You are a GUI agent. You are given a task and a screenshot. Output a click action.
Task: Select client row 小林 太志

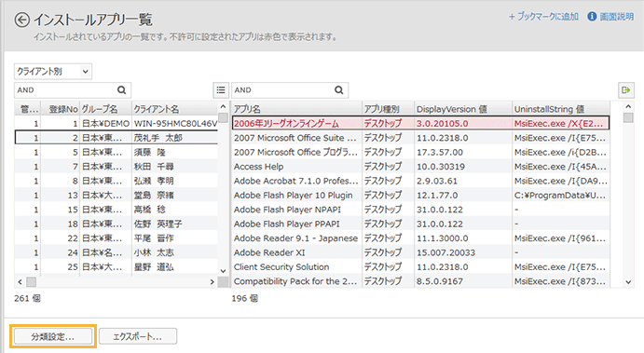(x=116, y=252)
